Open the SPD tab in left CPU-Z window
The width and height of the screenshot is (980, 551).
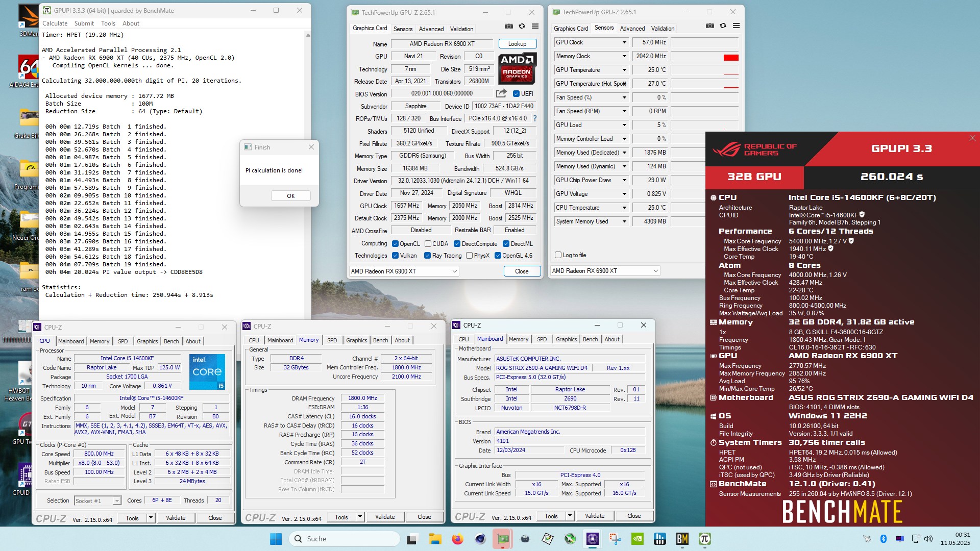(123, 341)
